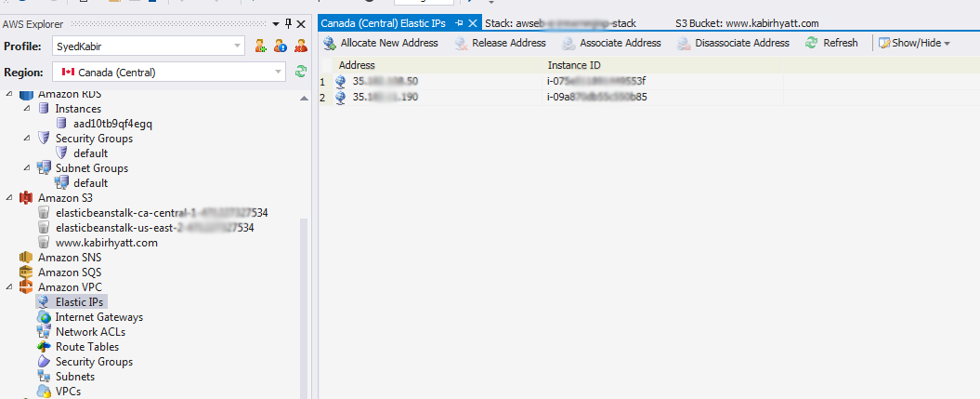Click the globe icon of row 2
This screenshot has height=399, width=980.
tap(341, 98)
